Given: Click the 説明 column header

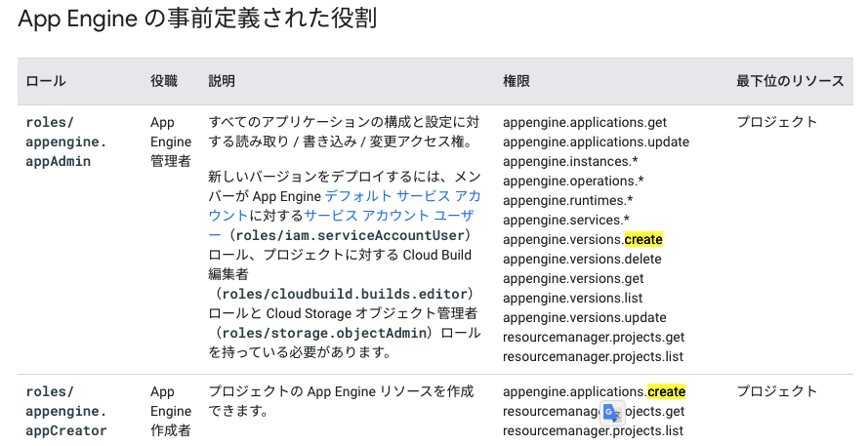Looking at the screenshot, I should coord(222,81).
